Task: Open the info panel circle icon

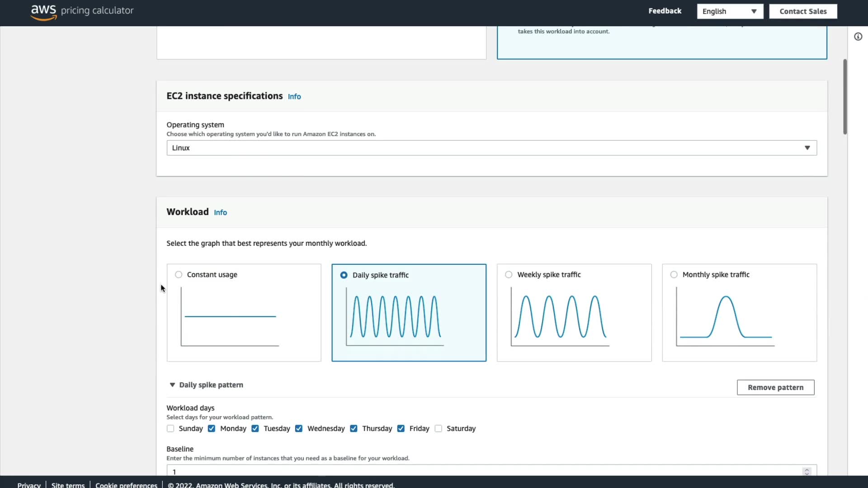Action: click(x=858, y=37)
